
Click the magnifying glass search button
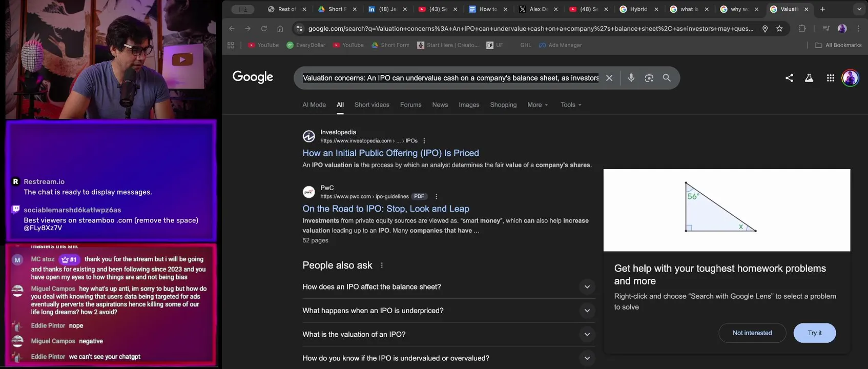pos(667,78)
